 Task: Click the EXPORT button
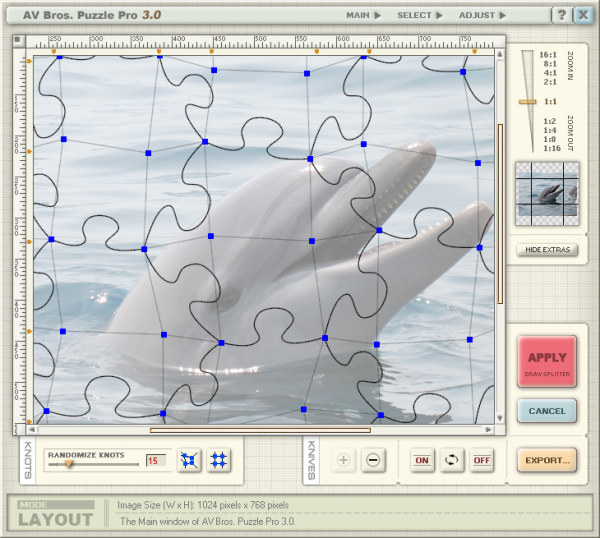547,460
